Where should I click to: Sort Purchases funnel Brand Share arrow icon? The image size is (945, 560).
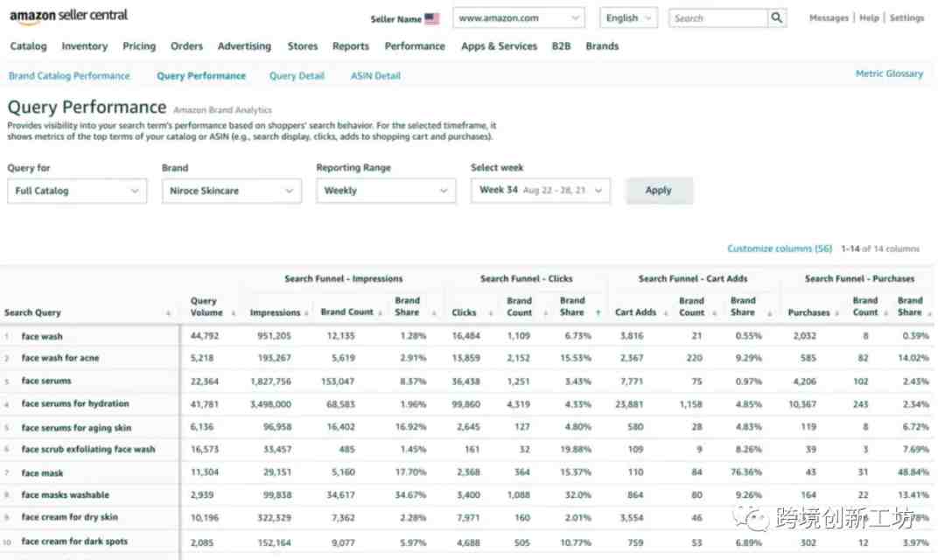tap(929, 313)
